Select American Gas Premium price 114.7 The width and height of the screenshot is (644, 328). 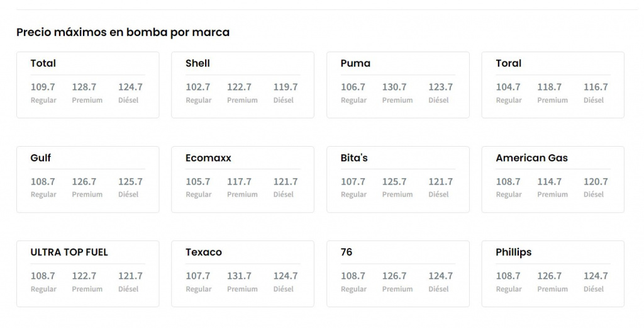click(549, 182)
